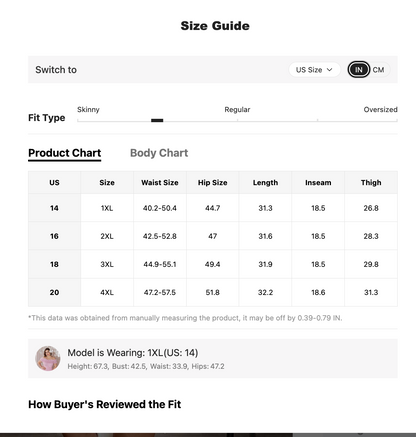The height and width of the screenshot is (437, 416).
Task: Click the Waist Size column header
Action: (160, 183)
